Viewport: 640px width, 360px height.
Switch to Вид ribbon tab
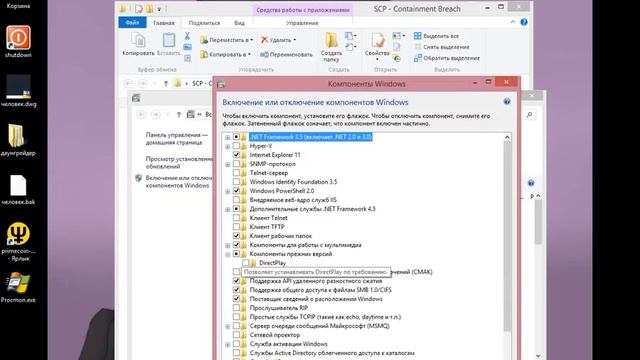pyautogui.click(x=240, y=23)
